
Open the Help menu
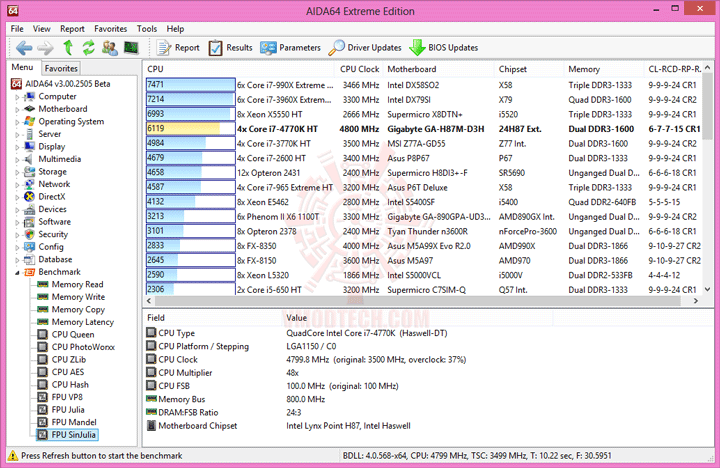click(175, 28)
